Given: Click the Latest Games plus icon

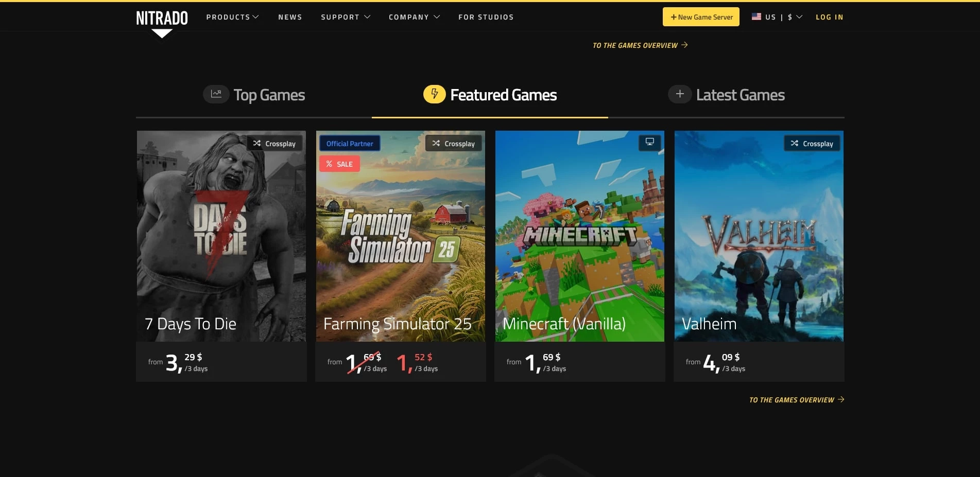Looking at the screenshot, I should (x=680, y=94).
